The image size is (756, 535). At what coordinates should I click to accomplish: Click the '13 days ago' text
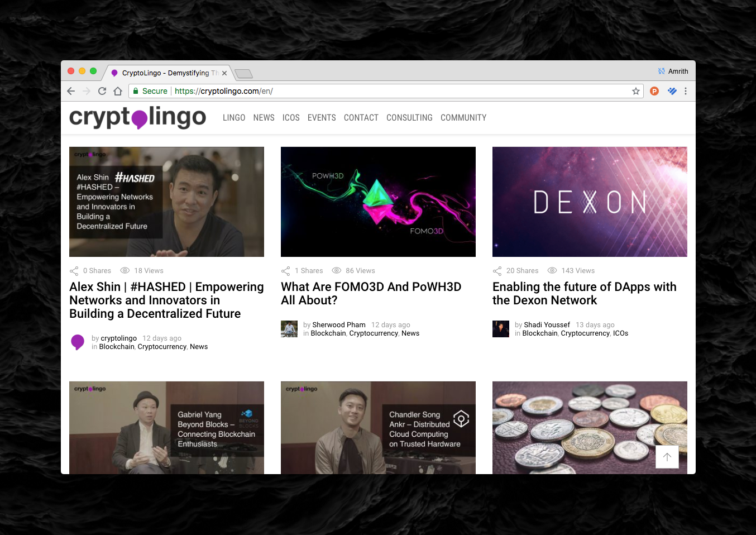[x=595, y=325]
